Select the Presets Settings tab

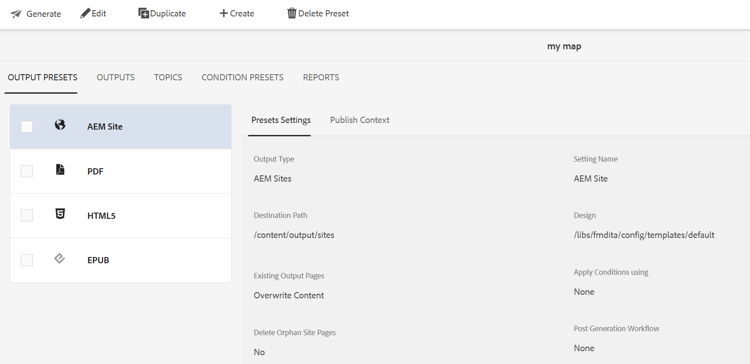281,120
